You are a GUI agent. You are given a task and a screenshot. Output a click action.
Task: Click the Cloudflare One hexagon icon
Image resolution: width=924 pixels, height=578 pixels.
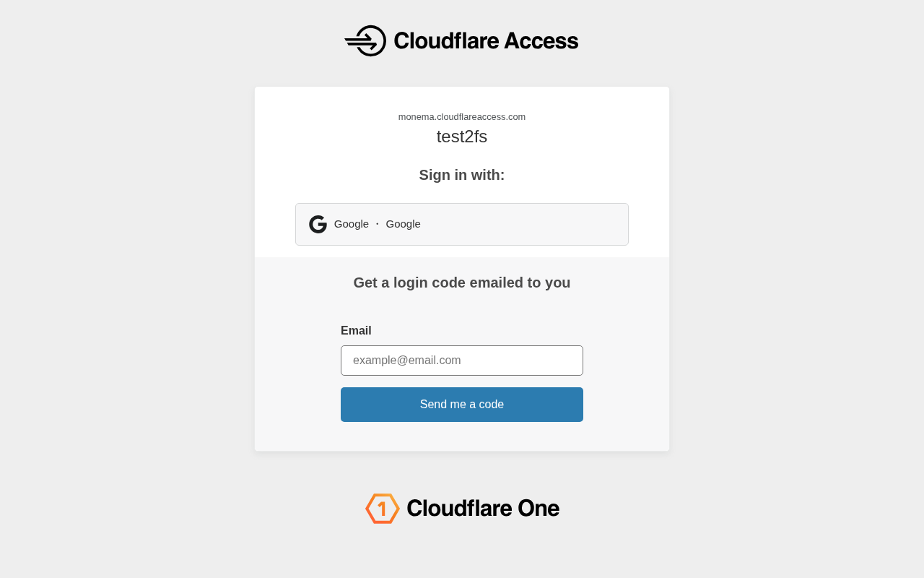click(382, 509)
